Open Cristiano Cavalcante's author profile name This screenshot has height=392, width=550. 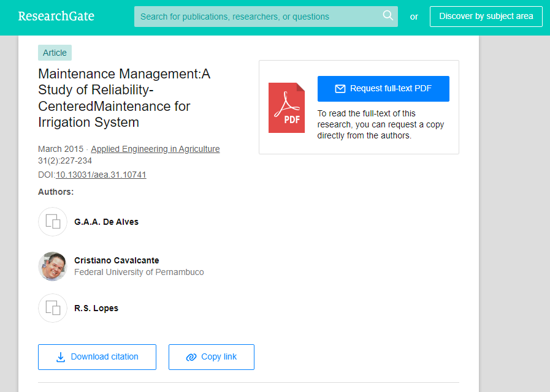coord(116,260)
